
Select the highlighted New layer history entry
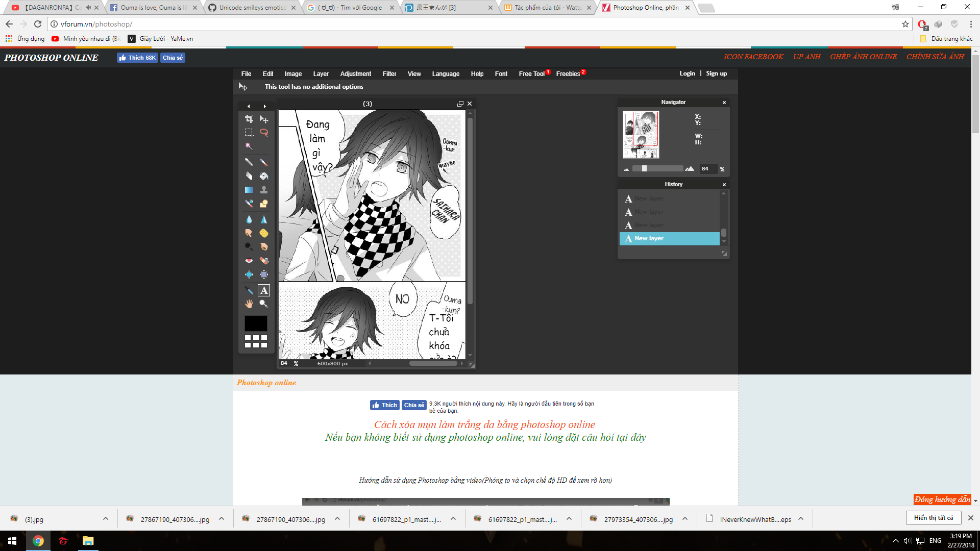(x=669, y=239)
